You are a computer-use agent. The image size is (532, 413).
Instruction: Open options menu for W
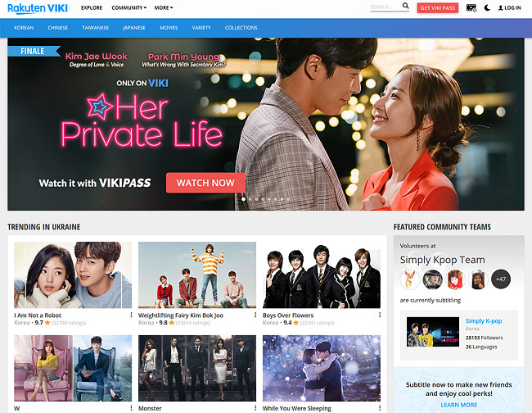[131, 408]
